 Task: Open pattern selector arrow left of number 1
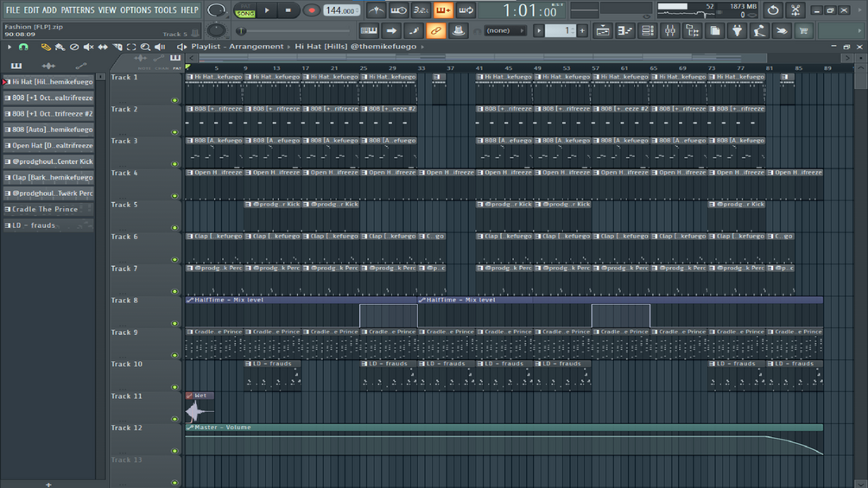pos(539,31)
